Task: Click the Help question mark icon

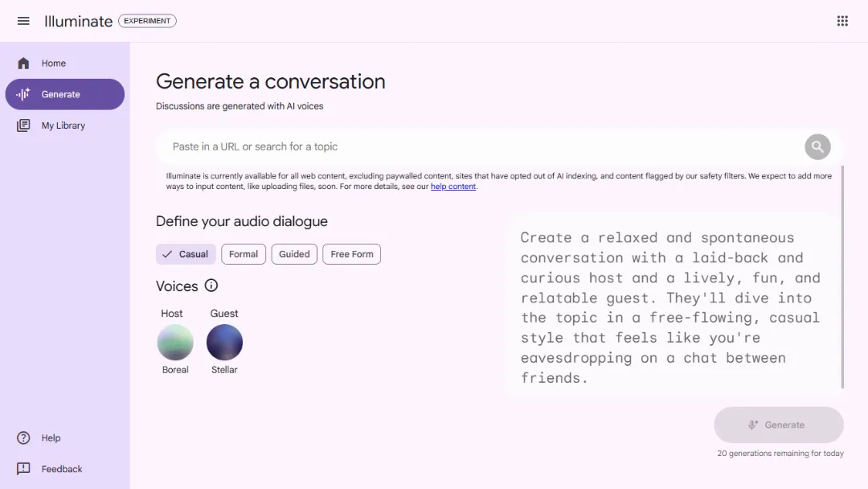Action: coord(23,438)
